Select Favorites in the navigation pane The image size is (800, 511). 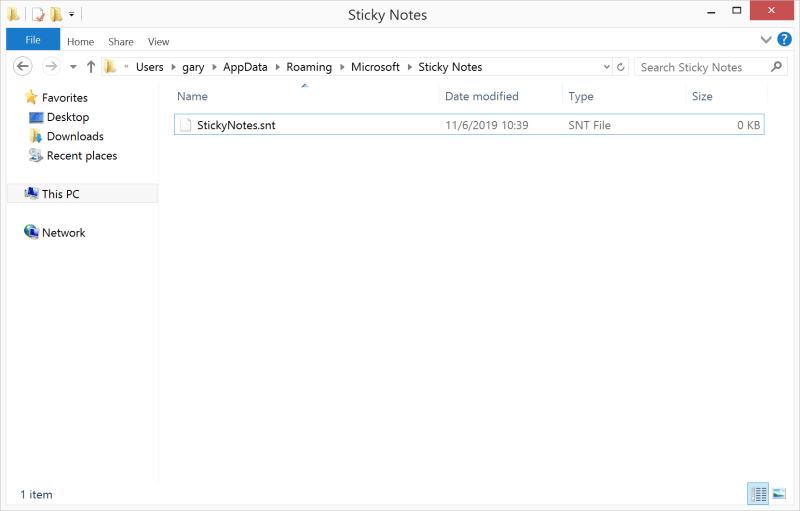tap(64, 97)
